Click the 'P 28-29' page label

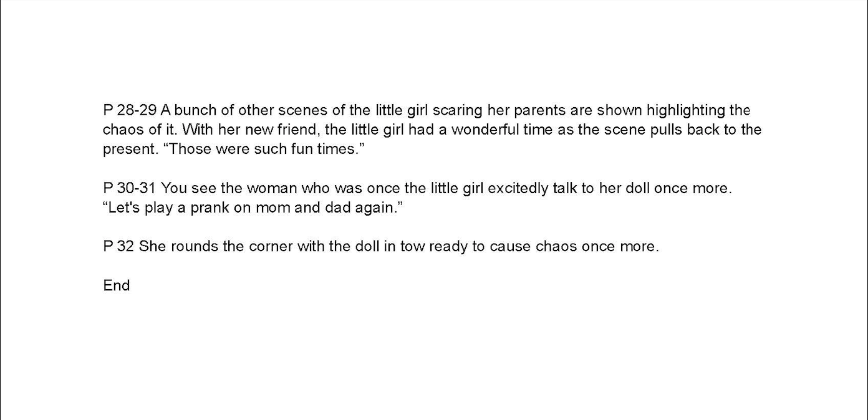130,110
